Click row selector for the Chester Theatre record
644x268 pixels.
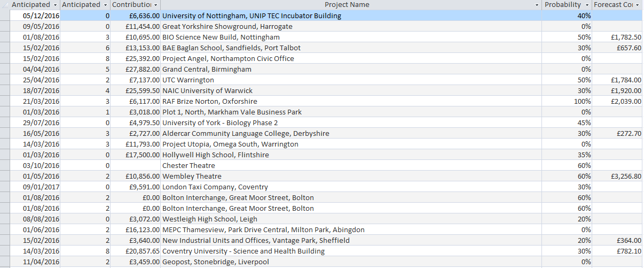[x=5, y=165]
